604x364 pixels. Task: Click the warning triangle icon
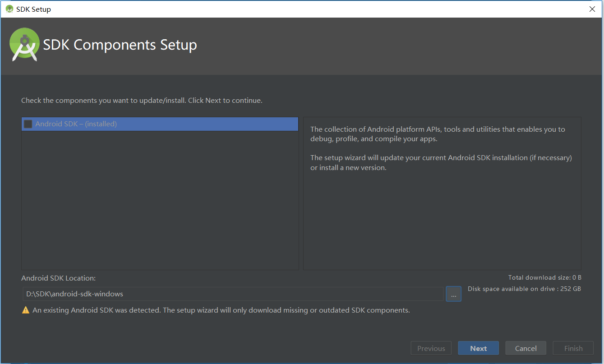point(26,310)
